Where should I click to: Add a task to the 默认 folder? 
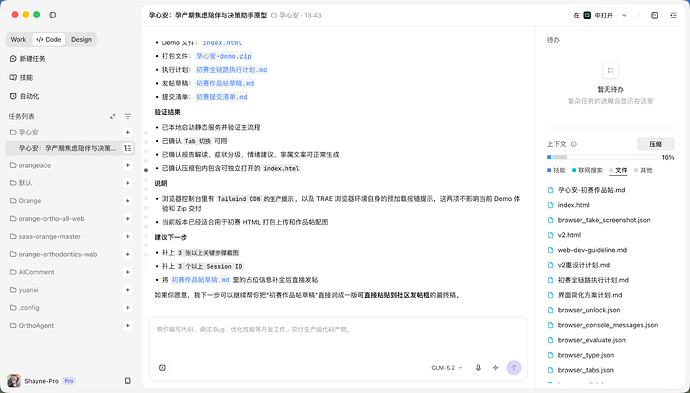(128, 183)
